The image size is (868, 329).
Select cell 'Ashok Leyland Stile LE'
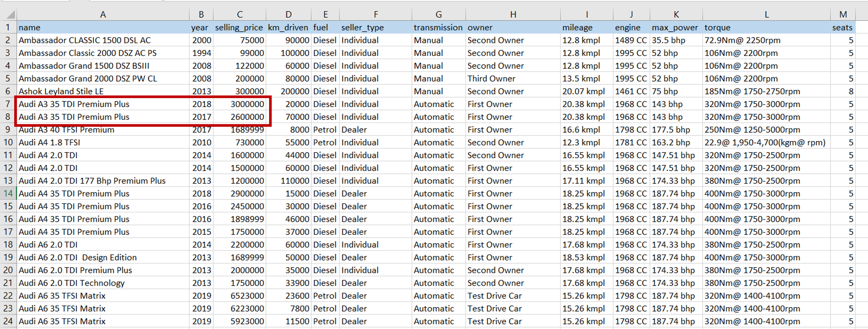[103, 91]
